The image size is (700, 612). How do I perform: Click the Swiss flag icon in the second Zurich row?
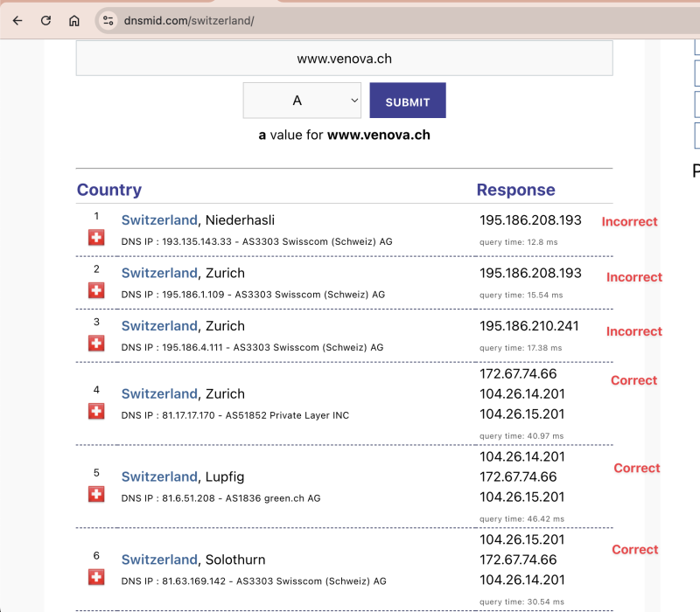(96, 341)
